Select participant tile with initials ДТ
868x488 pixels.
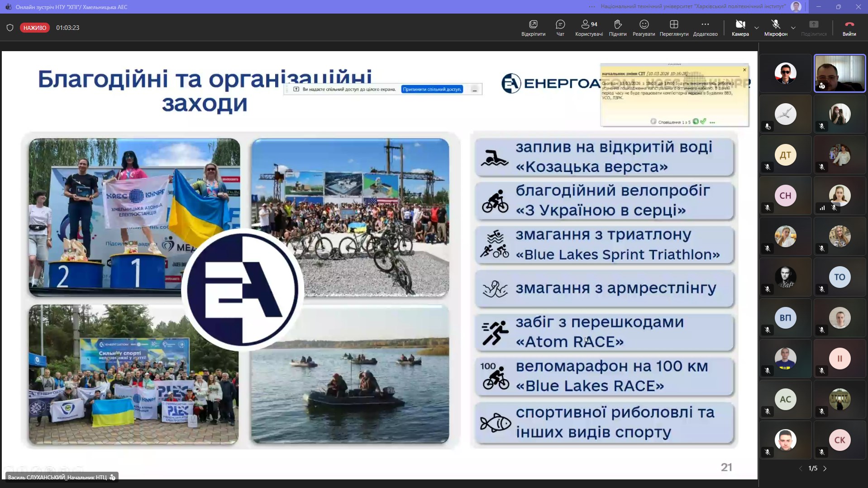pyautogui.click(x=786, y=155)
